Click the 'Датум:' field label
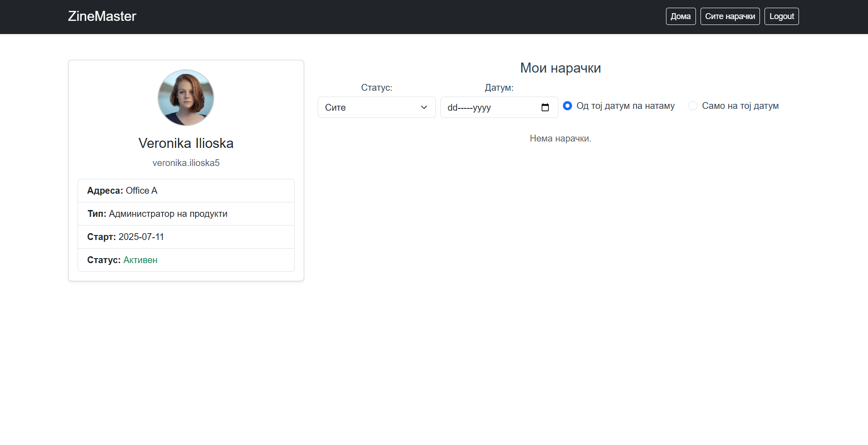868x445 pixels. tap(499, 88)
